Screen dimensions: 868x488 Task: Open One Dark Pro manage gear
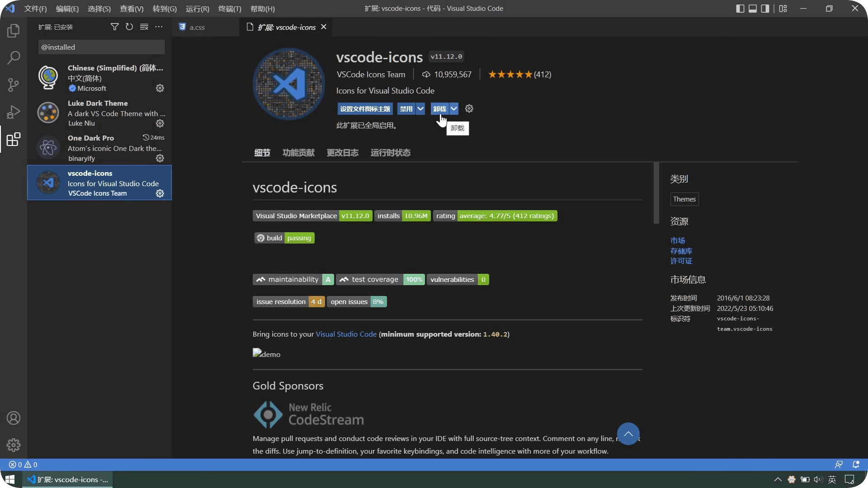point(160,158)
